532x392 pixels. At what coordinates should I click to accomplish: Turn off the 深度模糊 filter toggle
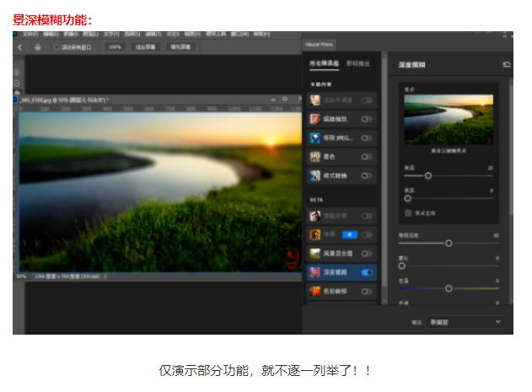click(367, 272)
